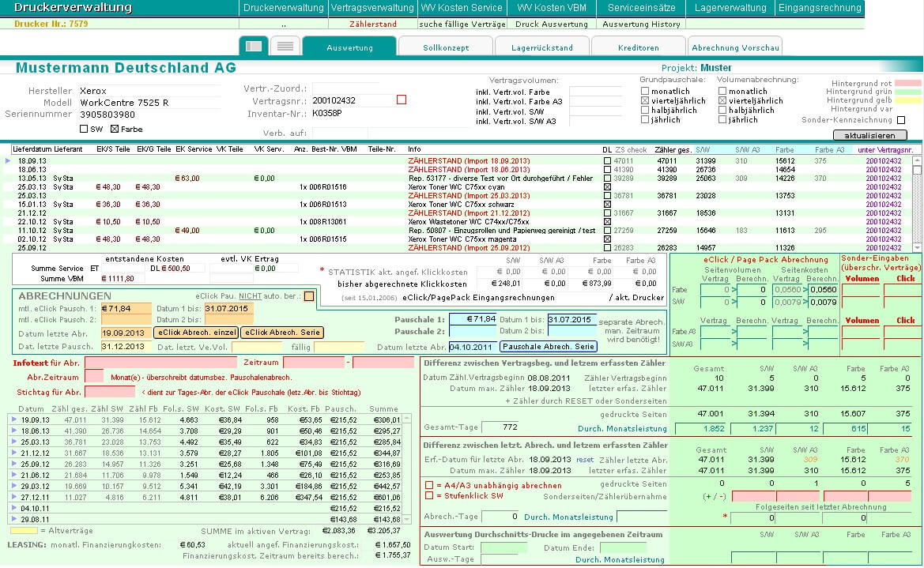This screenshot has width=924, height=568.
Task: Check jährlich under Volumenabrechnung
Action: (722, 119)
